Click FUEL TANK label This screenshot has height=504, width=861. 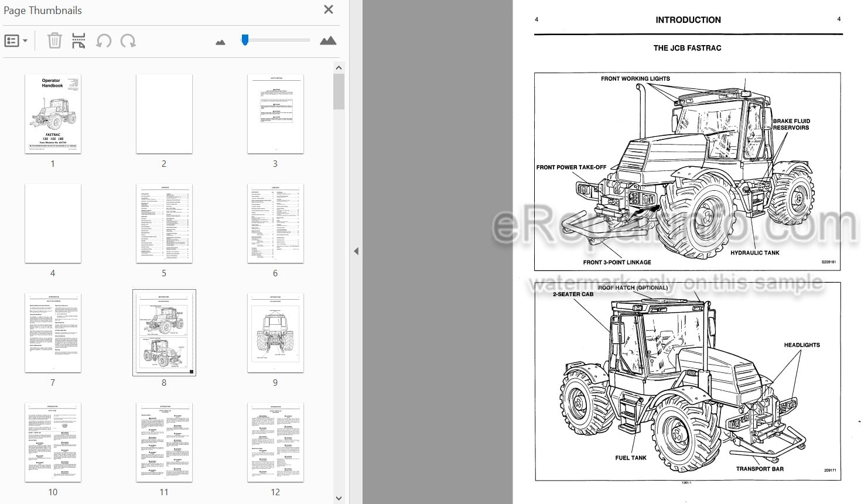pyautogui.click(x=631, y=458)
